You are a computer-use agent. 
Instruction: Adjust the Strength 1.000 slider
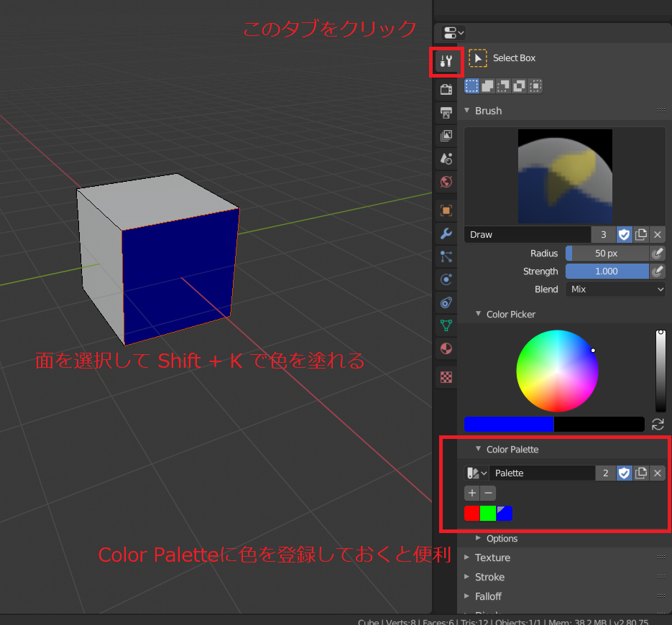607,271
